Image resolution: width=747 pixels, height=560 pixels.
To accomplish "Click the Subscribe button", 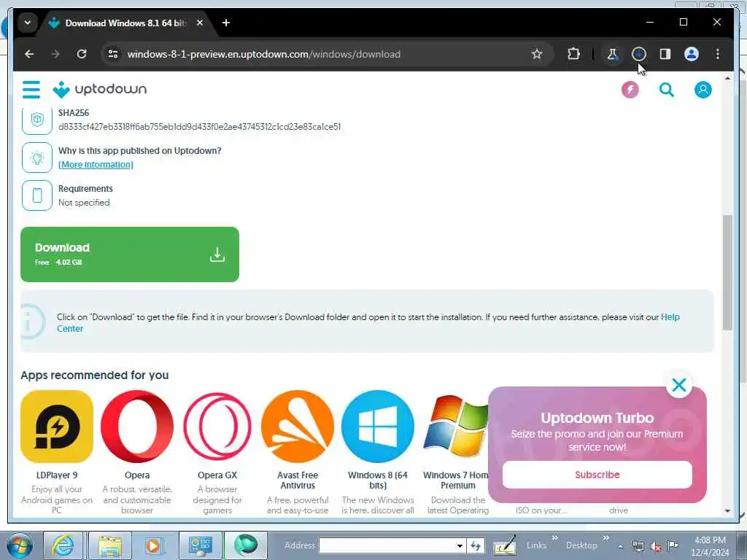I will tap(597, 474).
